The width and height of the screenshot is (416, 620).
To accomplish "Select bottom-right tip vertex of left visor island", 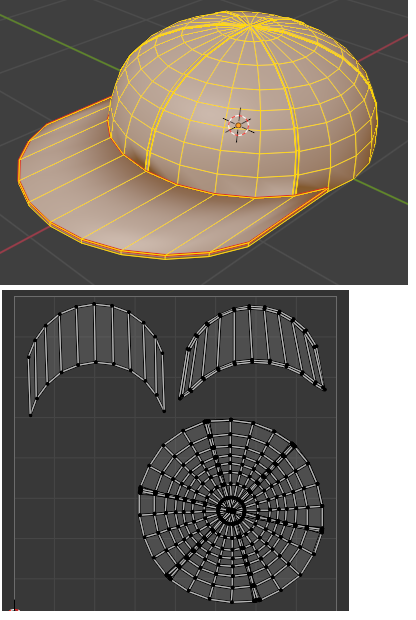I will (x=164, y=411).
